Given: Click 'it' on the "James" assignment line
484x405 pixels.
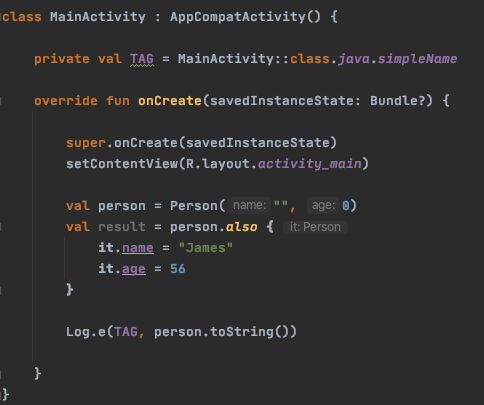Looking at the screenshot, I should click(106, 248).
